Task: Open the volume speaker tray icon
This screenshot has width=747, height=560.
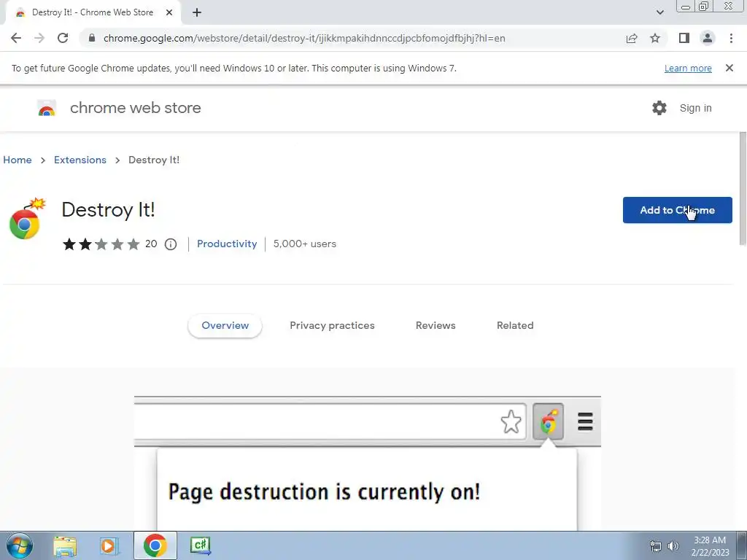Action: tap(673, 546)
